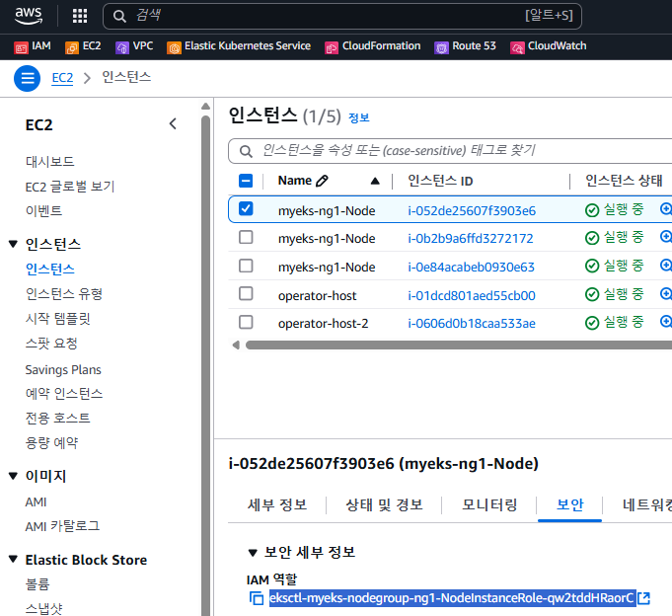Open 시작 템플릿 in the sidebar
Viewport: 672px width, 616px height.
[58, 319]
